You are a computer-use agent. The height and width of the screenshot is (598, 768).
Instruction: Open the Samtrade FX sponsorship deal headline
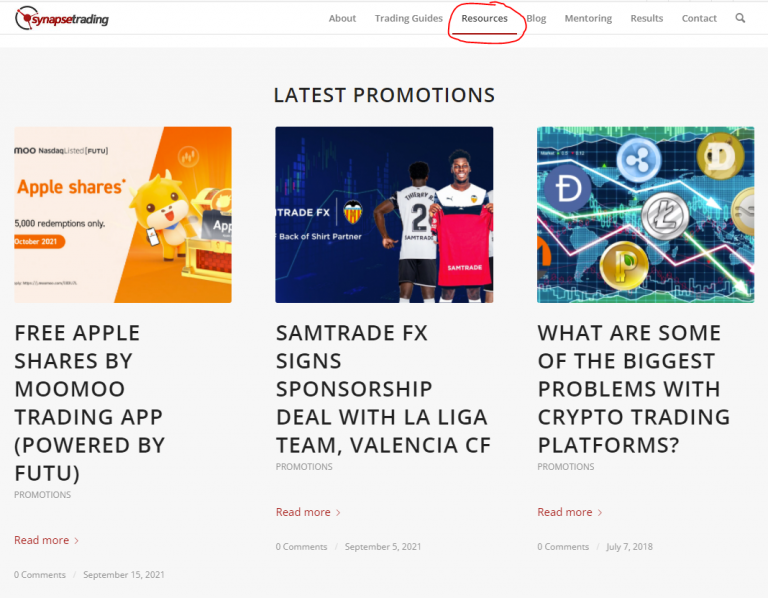click(383, 388)
